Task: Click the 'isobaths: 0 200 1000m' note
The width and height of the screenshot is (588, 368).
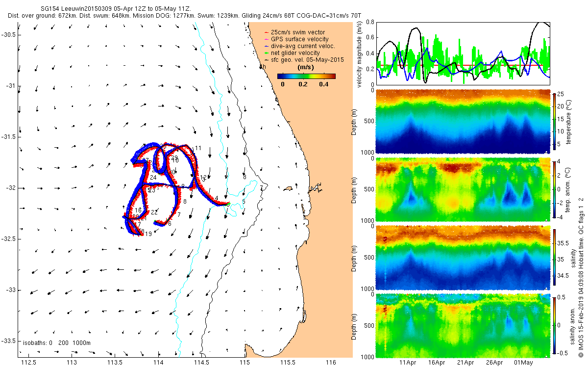Action: [56, 343]
